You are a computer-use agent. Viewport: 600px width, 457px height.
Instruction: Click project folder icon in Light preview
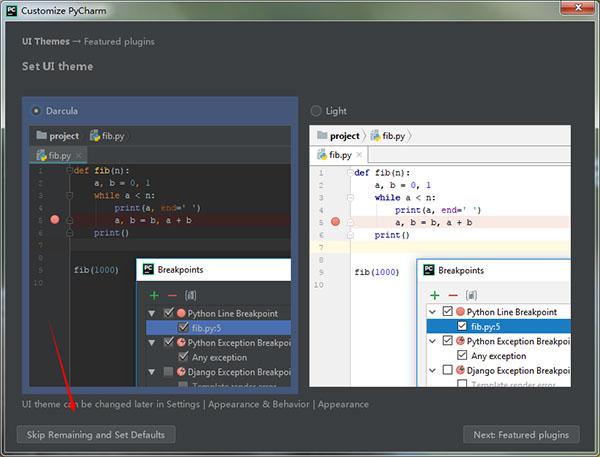(x=322, y=135)
